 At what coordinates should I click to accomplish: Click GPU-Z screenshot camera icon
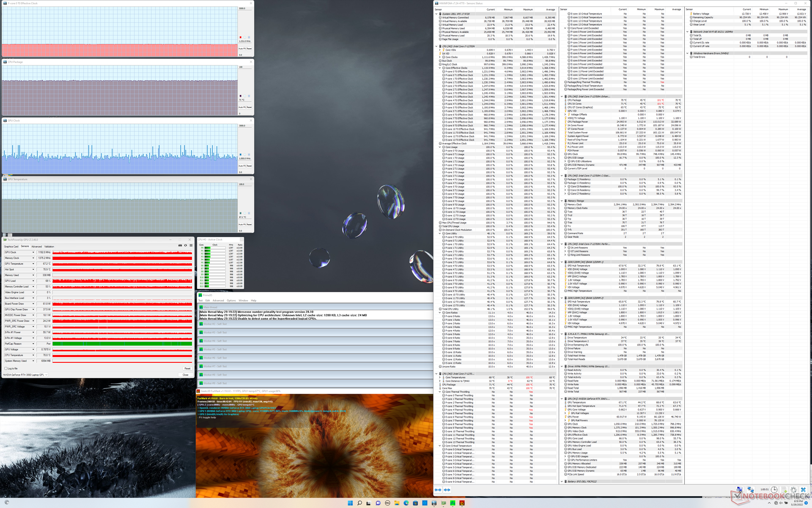(180, 245)
